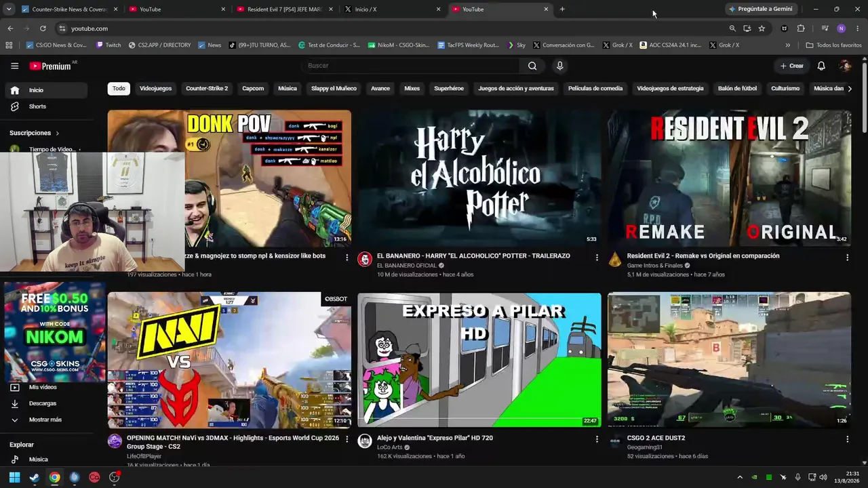Play the Expreso a Pilar HD thumbnail
868x488 pixels.
(x=479, y=360)
